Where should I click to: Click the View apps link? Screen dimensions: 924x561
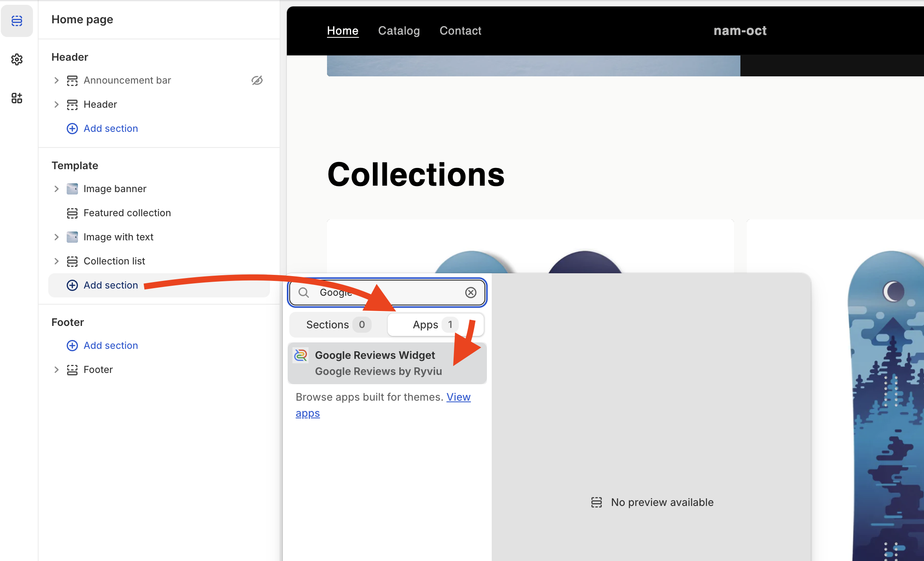coord(458,397)
